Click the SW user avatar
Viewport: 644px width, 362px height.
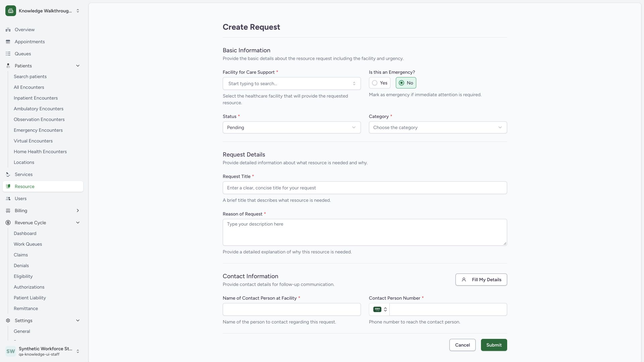point(11,351)
